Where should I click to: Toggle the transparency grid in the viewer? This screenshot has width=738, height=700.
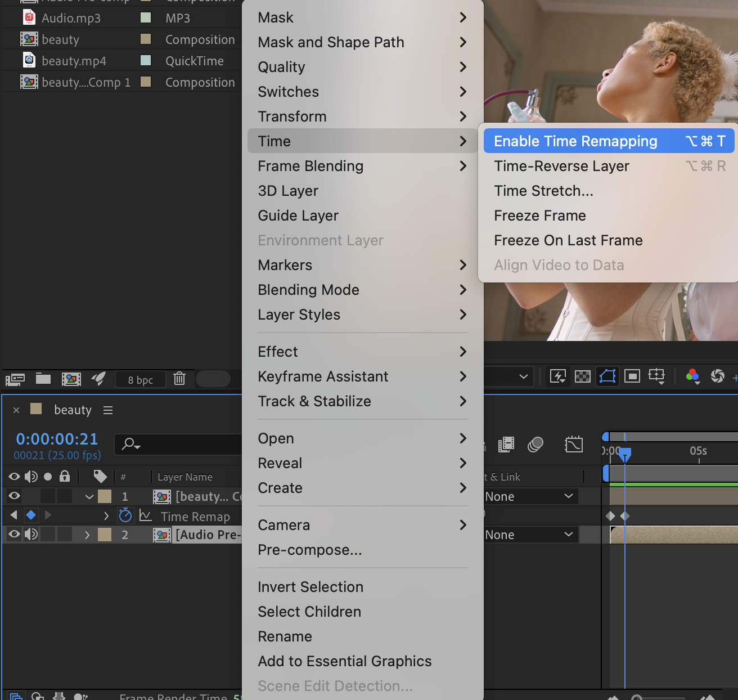583,376
